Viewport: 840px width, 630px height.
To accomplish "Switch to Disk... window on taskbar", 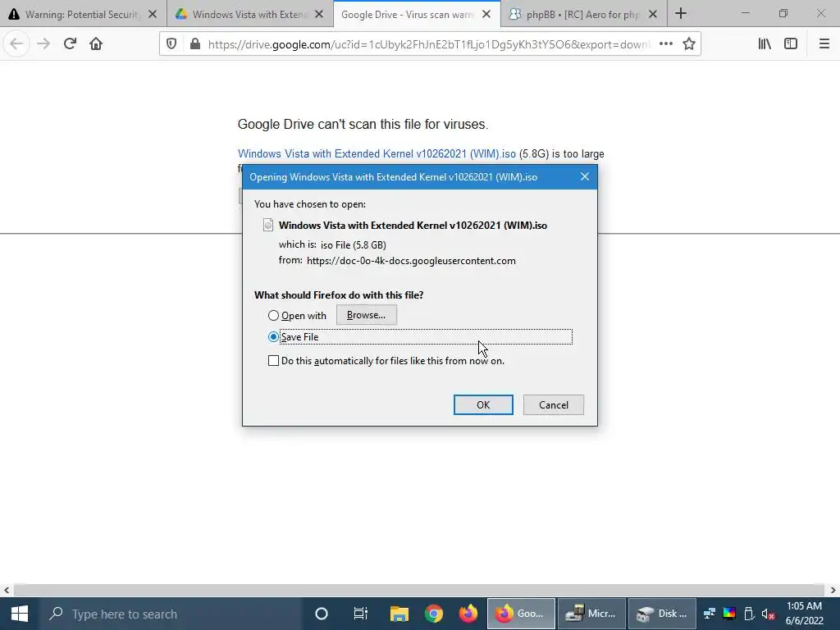I will tap(662, 614).
